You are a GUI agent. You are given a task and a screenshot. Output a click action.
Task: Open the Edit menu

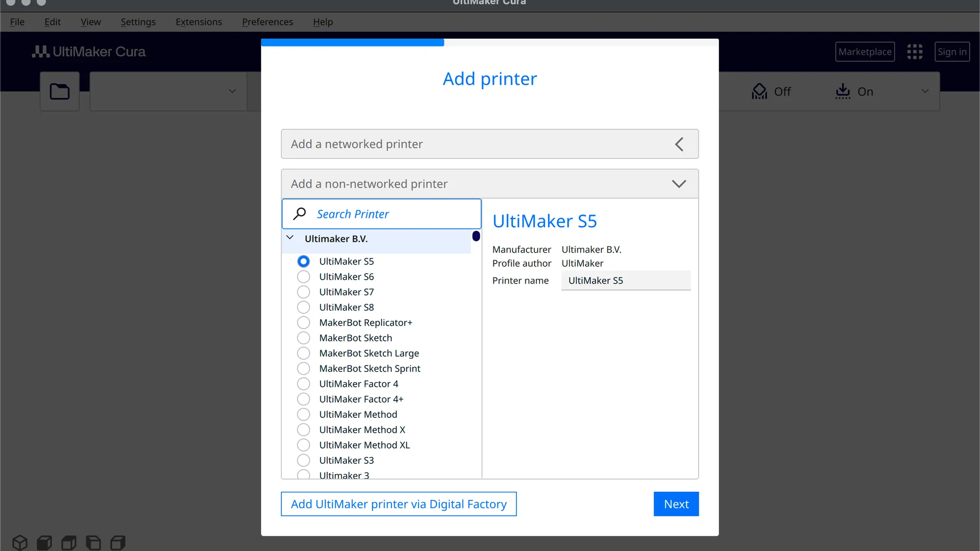(52, 22)
